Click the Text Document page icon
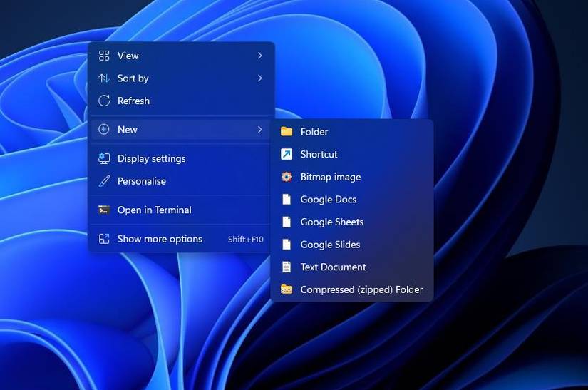The image size is (588, 390). [287, 267]
